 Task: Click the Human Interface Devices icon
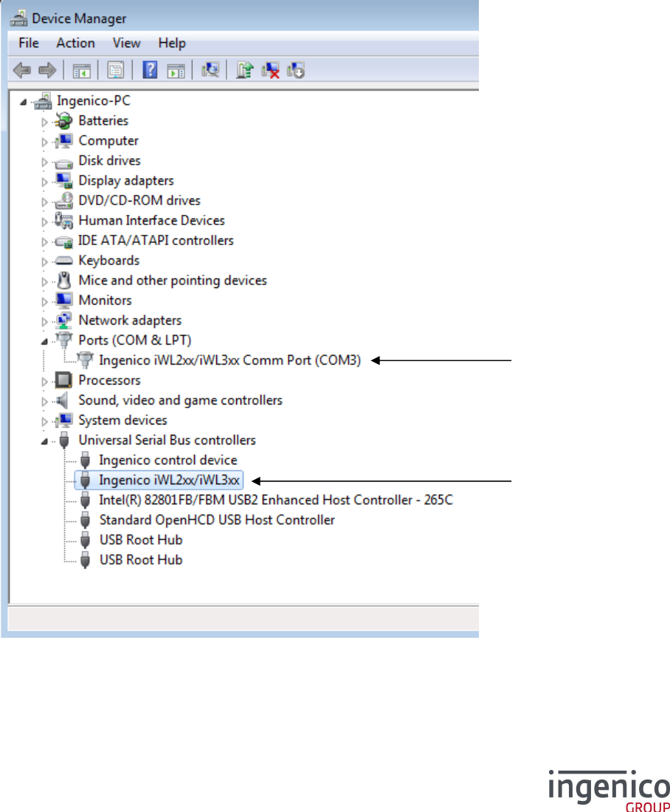point(63,221)
